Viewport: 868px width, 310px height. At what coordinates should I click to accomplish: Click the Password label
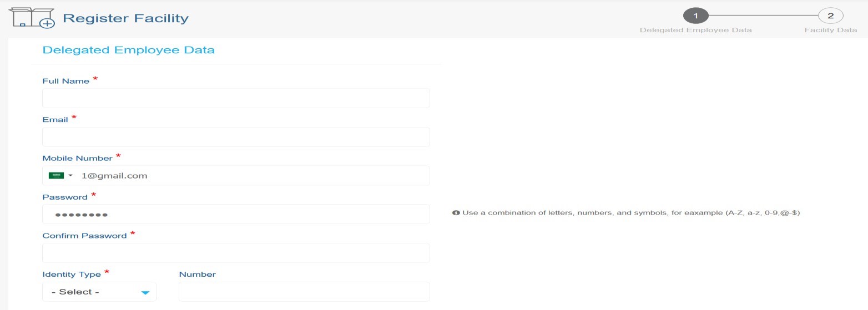[65, 197]
